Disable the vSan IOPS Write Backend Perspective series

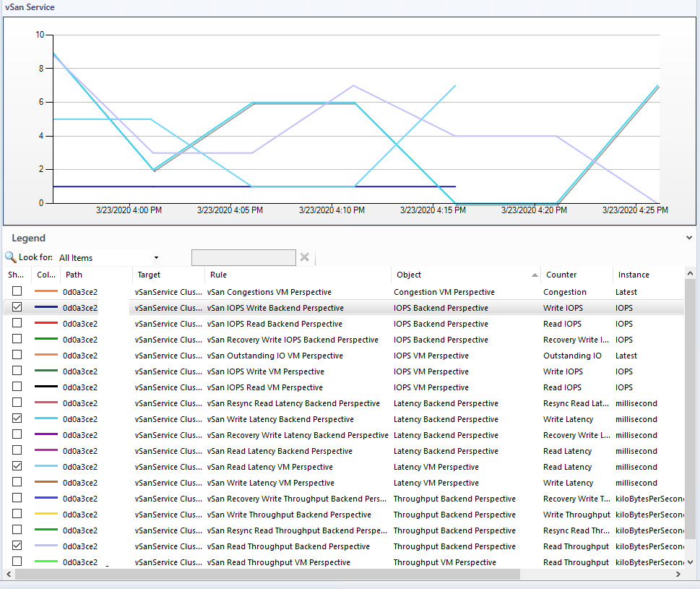click(x=17, y=307)
